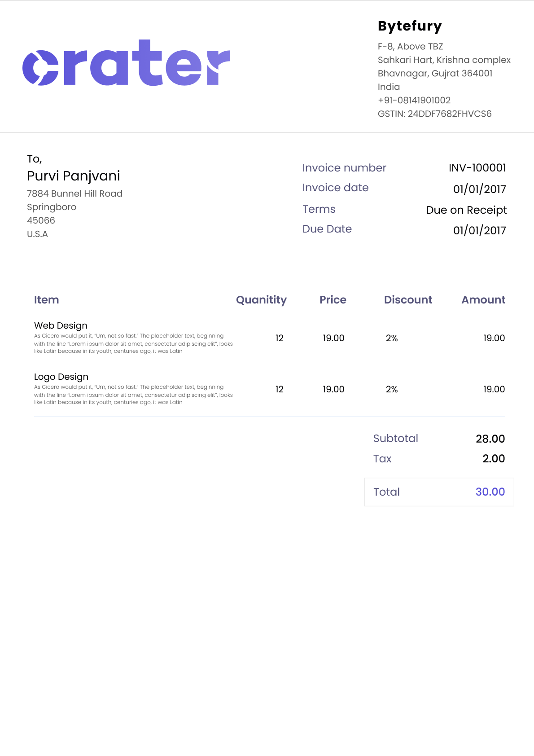This screenshot has width=534, height=756.
Task: Select the GSTIN number line
Action: 434,114
